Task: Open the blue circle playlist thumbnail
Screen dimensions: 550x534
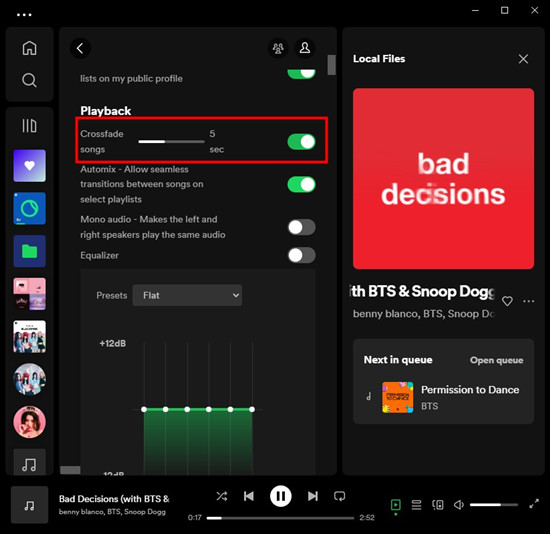Action: [29, 208]
